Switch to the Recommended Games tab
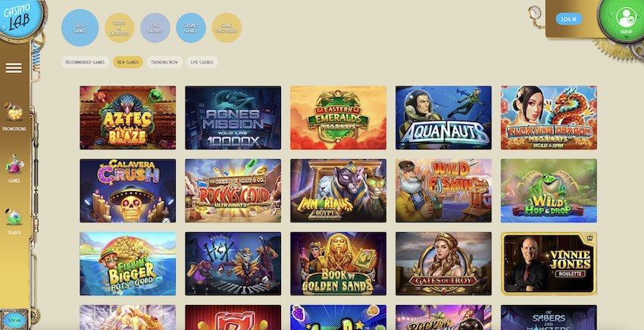Viewport: 644px width, 330px height. tap(85, 62)
